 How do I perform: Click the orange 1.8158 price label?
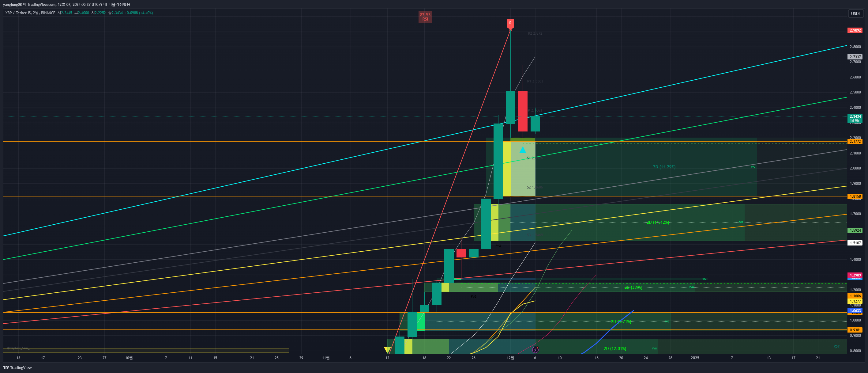(x=855, y=196)
